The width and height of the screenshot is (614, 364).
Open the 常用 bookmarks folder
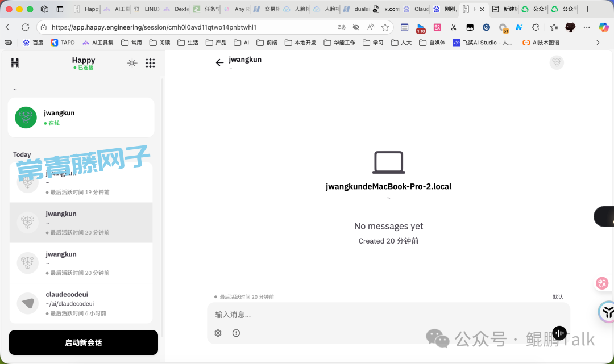131,43
